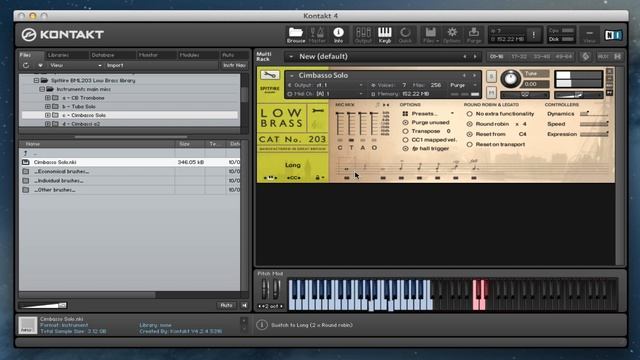Open the instrument Purge dropdown
The height and width of the screenshot is (360, 640).
point(464,85)
